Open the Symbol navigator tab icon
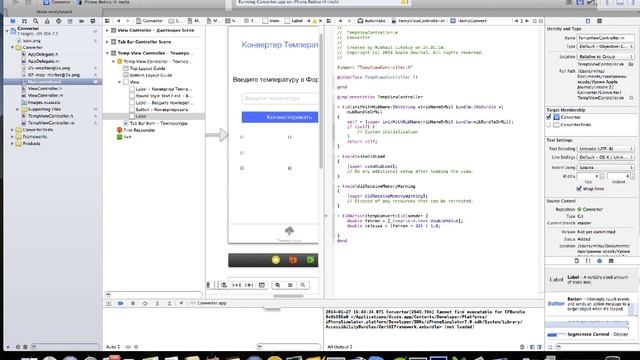640x360 pixels. click(24, 21)
